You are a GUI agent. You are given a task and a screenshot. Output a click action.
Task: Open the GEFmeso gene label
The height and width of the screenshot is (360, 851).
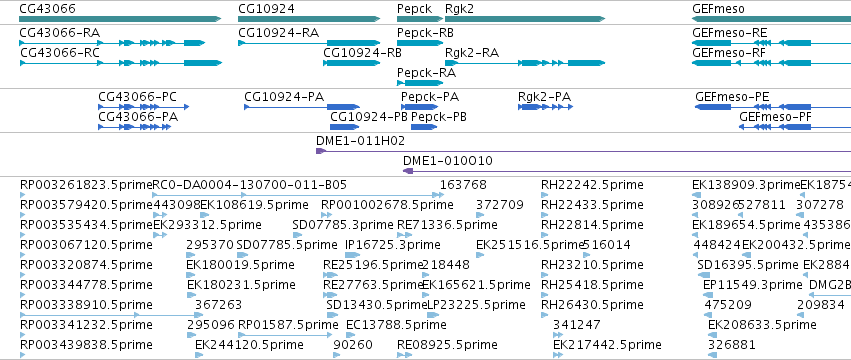pos(719,9)
